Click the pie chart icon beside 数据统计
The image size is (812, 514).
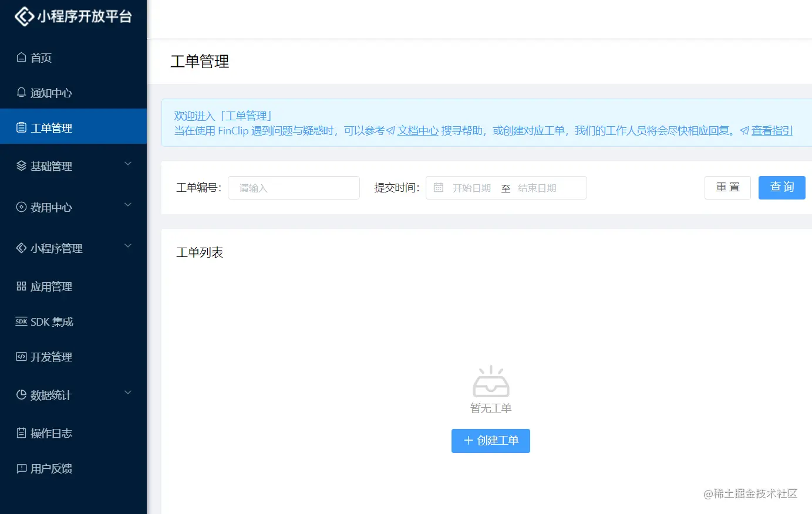click(x=22, y=395)
